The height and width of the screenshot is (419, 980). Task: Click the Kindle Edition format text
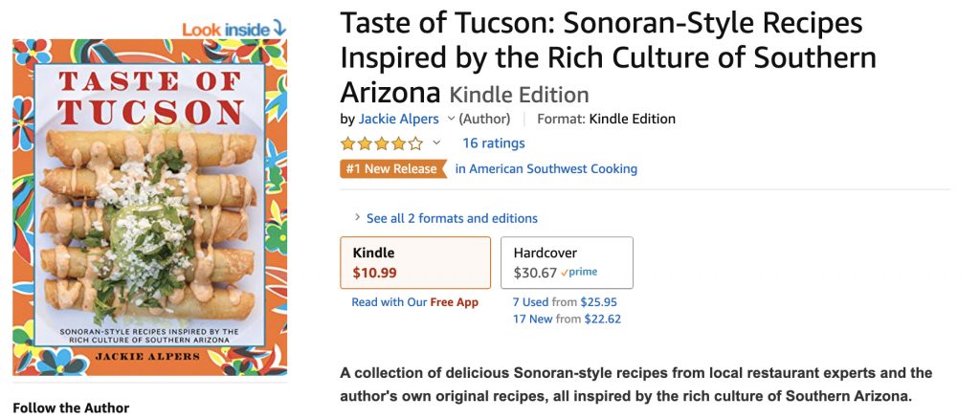(633, 120)
